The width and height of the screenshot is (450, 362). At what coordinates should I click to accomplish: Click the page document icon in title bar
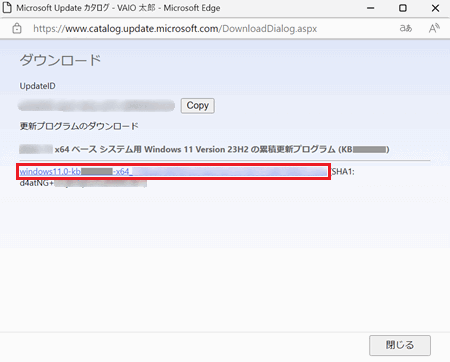7,8
